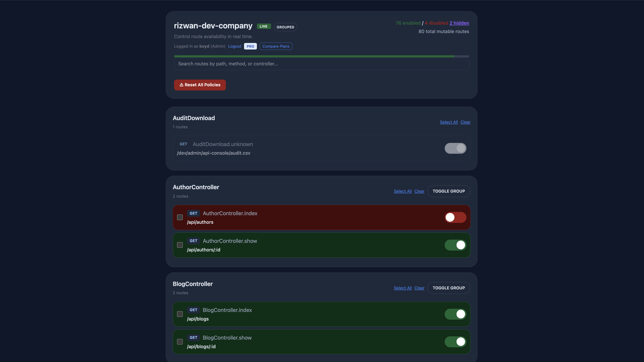Click Select All in BlogController group
This screenshot has width=644, height=362.
[x=403, y=288]
